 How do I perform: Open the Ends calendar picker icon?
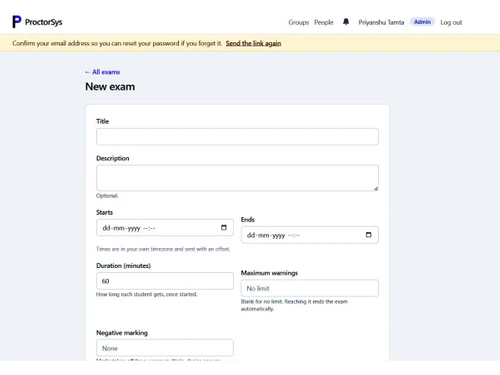(x=368, y=235)
